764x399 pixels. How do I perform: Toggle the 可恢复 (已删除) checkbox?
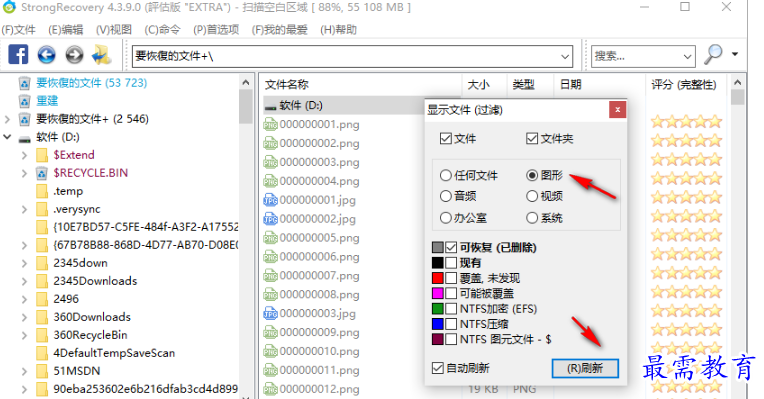(x=451, y=247)
